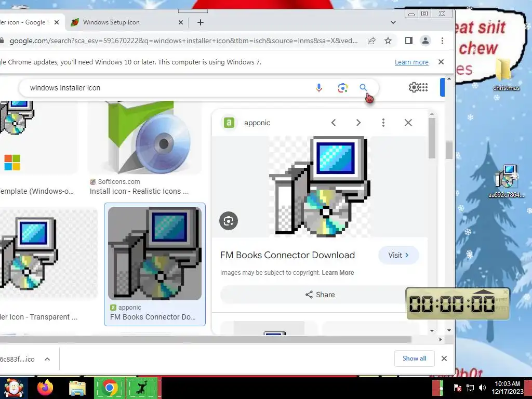
Task: Show next image in preview panel
Action: [x=358, y=123]
